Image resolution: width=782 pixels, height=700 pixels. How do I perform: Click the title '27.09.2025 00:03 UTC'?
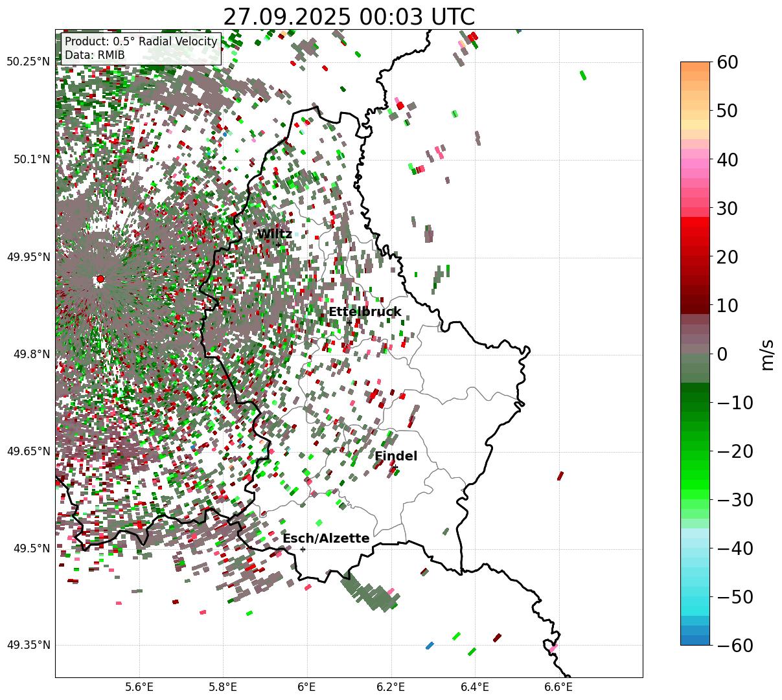pos(349,16)
